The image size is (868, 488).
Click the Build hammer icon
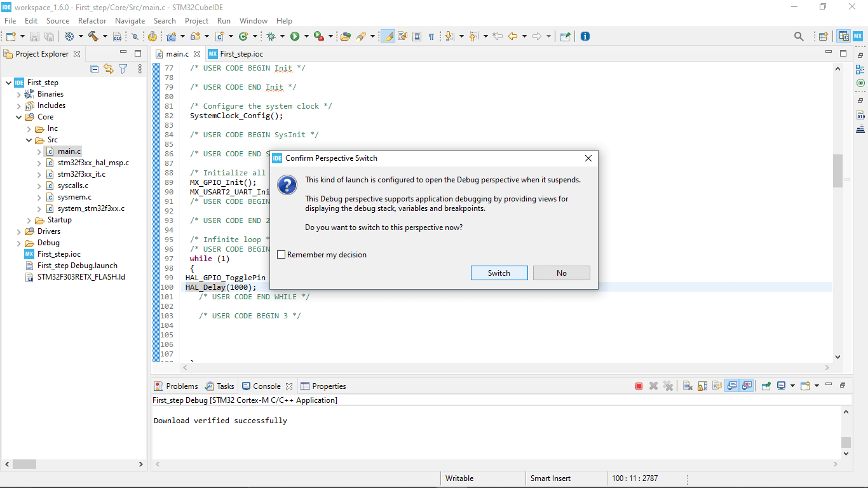(93, 36)
